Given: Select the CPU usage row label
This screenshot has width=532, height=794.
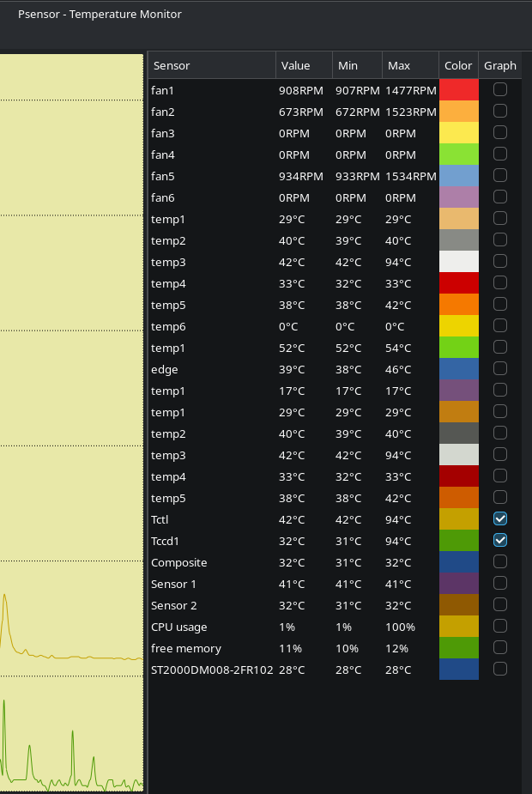Looking at the screenshot, I should pyautogui.click(x=178, y=627).
